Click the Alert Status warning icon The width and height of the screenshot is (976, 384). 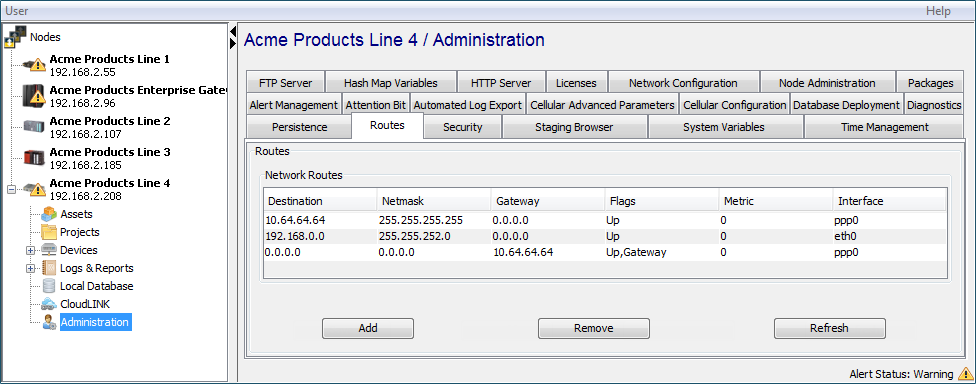coord(965,374)
